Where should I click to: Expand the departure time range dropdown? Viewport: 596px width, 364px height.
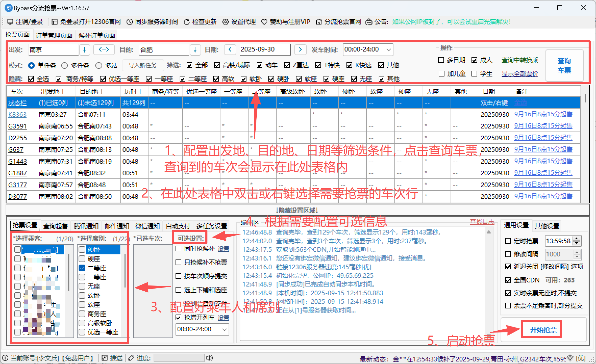tap(389, 49)
